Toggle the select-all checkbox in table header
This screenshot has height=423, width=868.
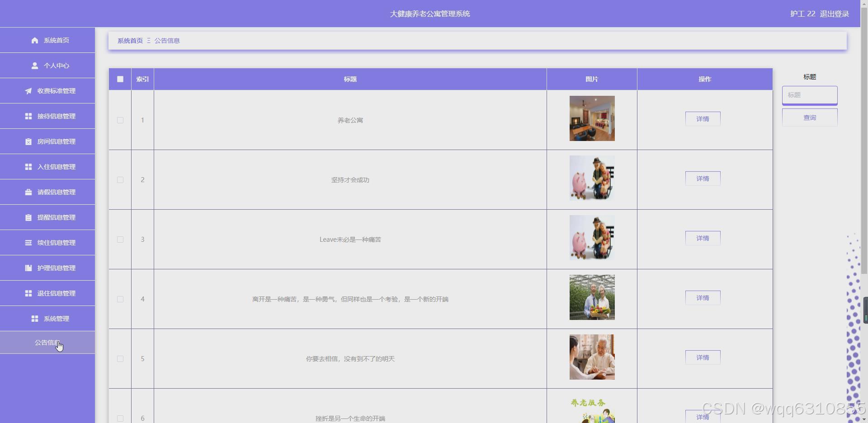pyautogui.click(x=120, y=79)
